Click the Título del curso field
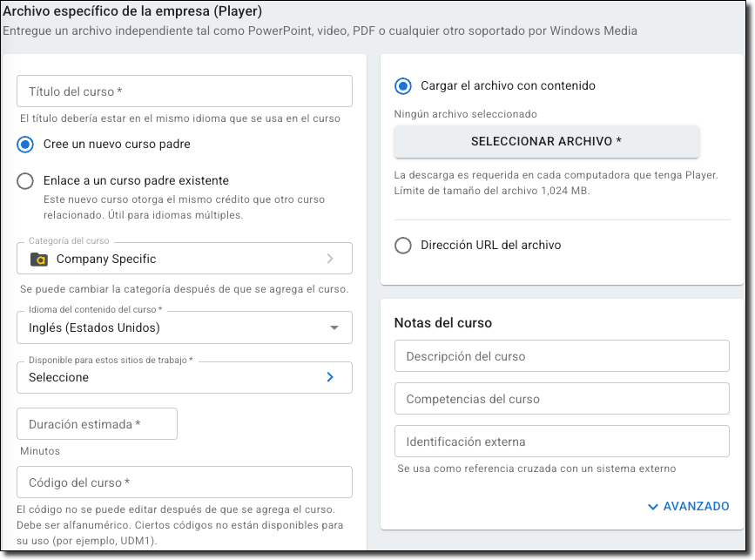This screenshot has width=755, height=560. [x=185, y=91]
